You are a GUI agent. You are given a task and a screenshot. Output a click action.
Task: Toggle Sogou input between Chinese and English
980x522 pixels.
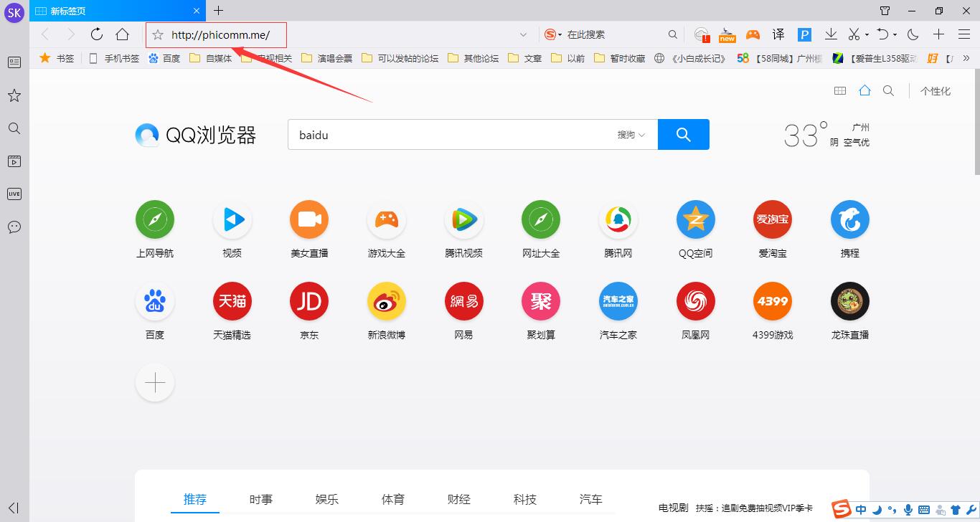click(x=861, y=509)
